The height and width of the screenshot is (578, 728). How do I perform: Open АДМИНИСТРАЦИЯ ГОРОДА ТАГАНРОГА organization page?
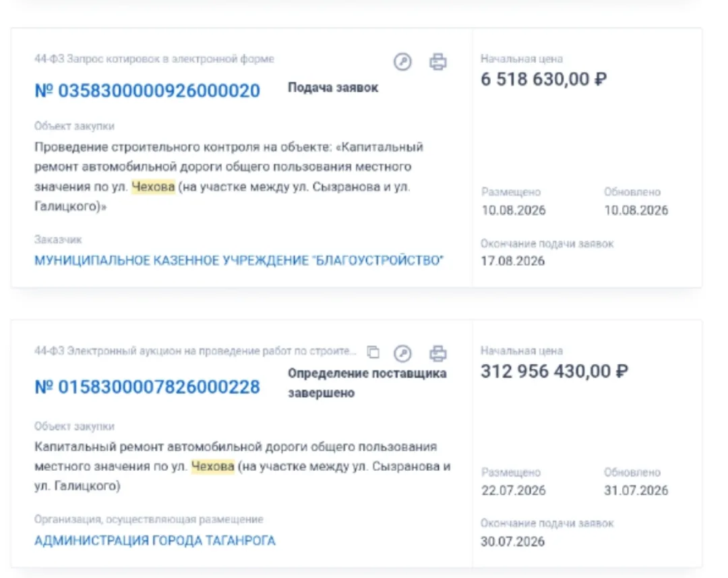pyautogui.click(x=155, y=541)
